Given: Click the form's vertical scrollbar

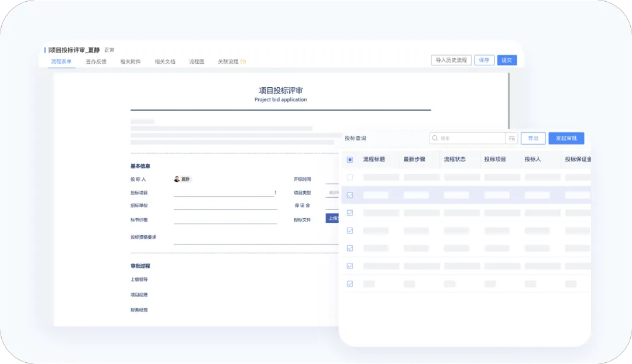Looking at the screenshot, I should (x=508, y=99).
